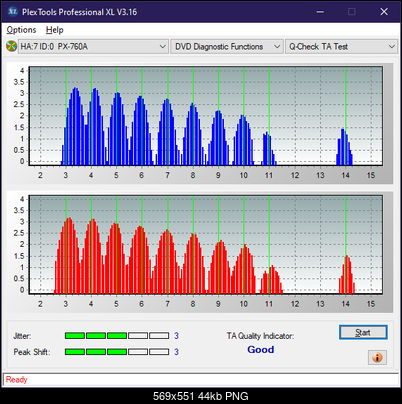Click the Ready status text

click(x=17, y=380)
